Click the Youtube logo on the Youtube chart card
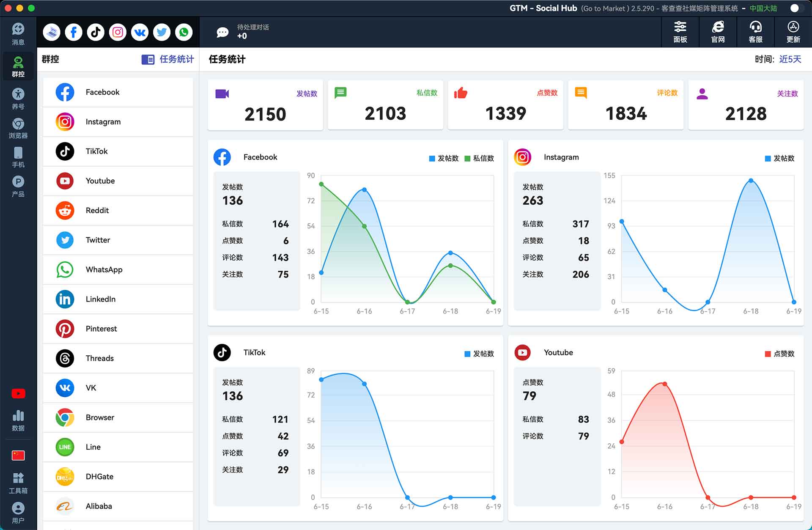 click(x=522, y=352)
